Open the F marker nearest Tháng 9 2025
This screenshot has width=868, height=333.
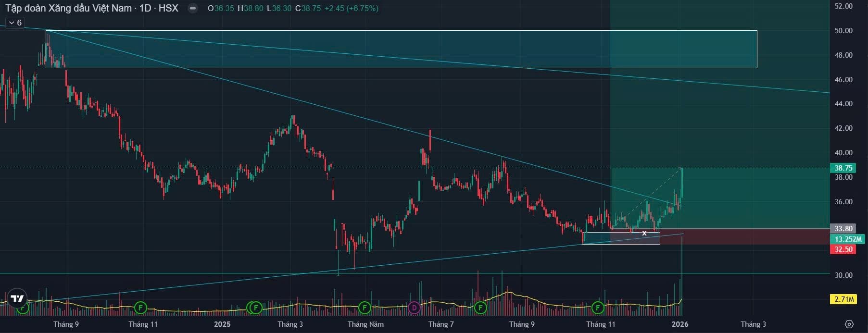480,308
